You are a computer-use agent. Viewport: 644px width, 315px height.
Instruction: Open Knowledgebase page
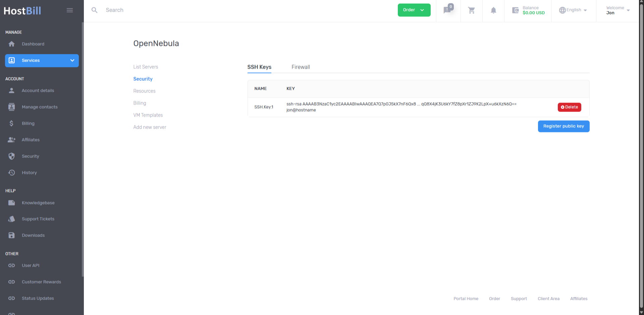pyautogui.click(x=38, y=203)
